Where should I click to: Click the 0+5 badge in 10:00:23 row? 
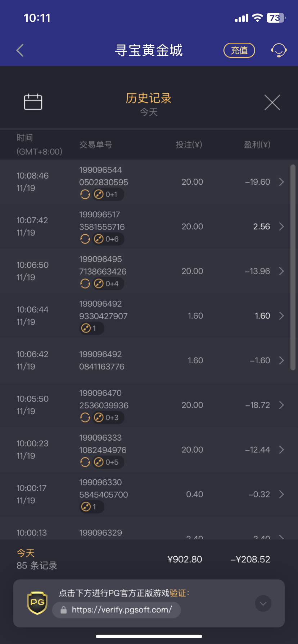(x=108, y=462)
